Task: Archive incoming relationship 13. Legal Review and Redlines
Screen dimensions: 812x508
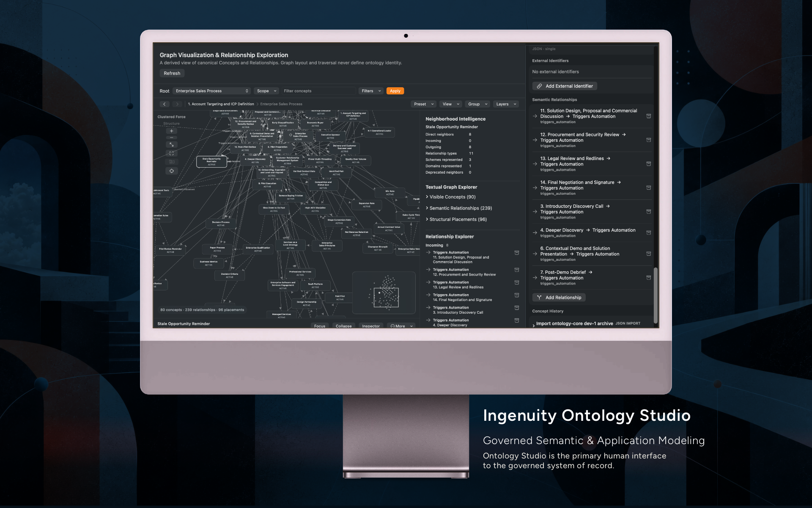Action: (x=516, y=282)
